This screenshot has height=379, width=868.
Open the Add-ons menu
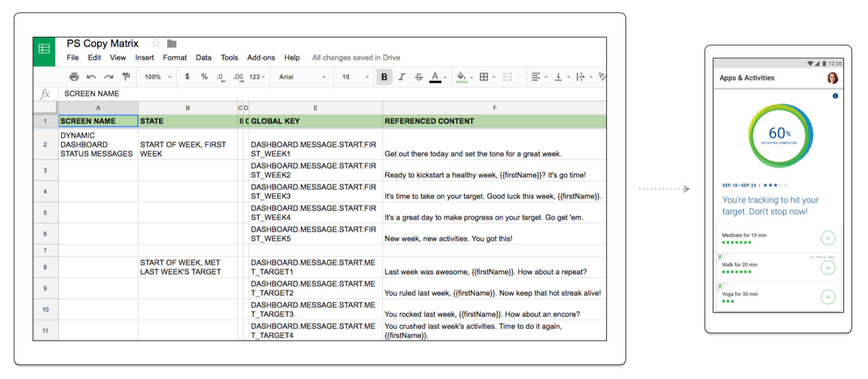261,57
